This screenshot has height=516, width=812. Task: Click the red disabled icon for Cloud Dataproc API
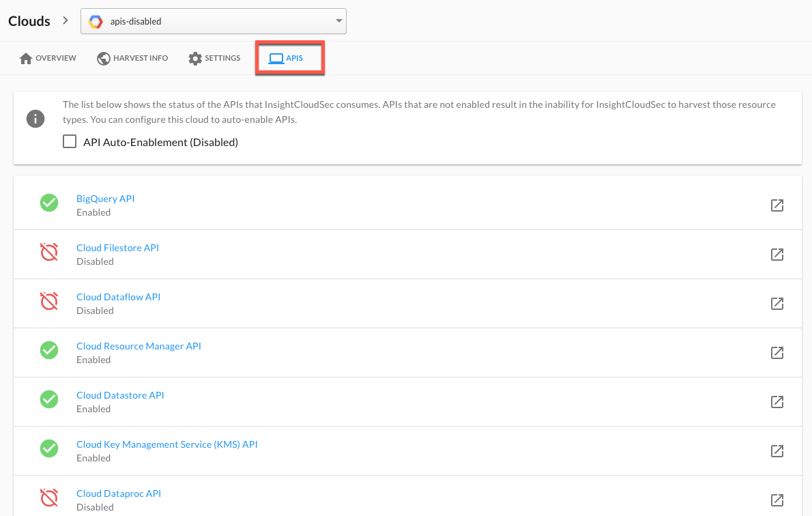click(49, 498)
